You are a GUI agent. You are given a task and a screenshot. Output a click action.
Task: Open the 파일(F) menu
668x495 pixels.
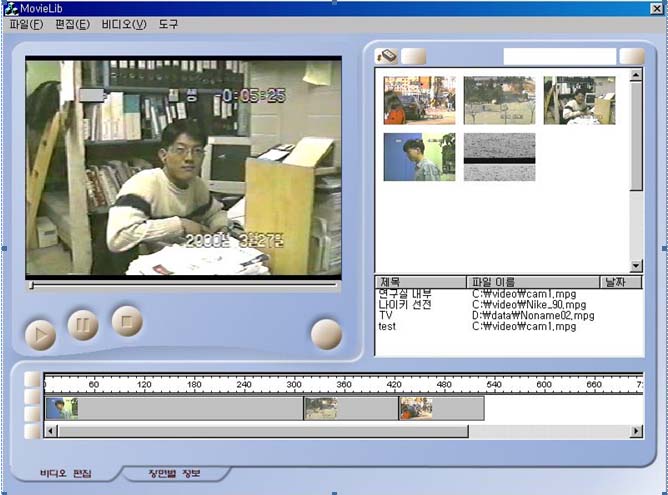click(x=26, y=23)
